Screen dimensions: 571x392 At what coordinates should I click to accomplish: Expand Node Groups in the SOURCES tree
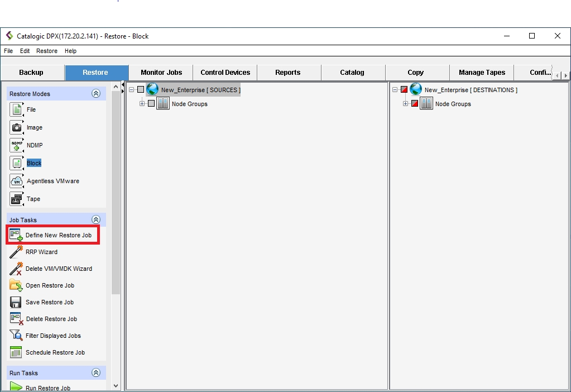[142, 104]
